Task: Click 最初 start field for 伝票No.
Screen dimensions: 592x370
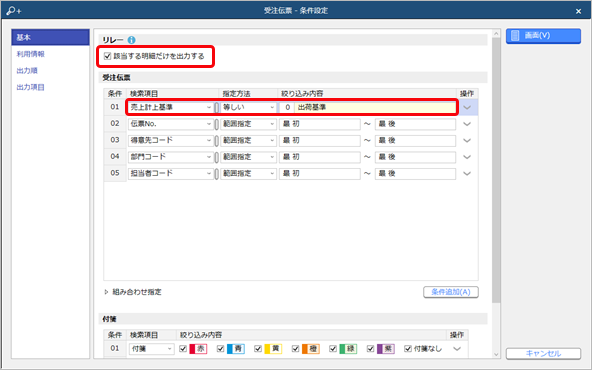Action: [320, 124]
